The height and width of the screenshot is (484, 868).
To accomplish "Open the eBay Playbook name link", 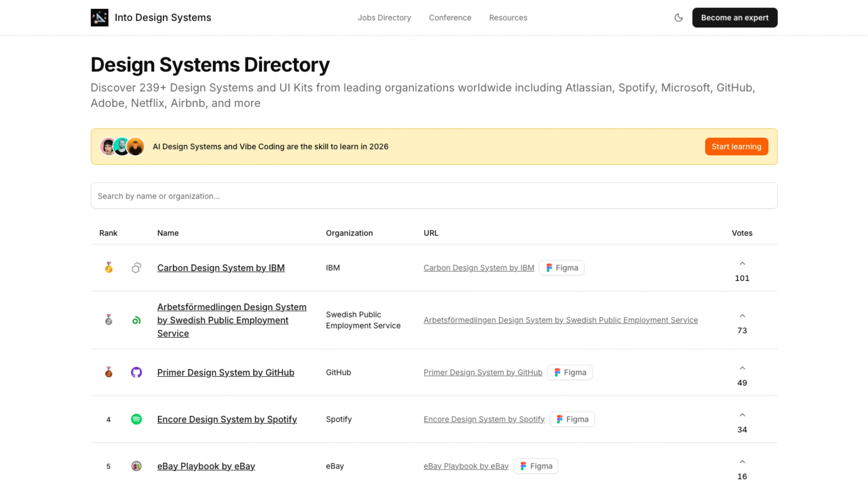I will pyautogui.click(x=206, y=466).
